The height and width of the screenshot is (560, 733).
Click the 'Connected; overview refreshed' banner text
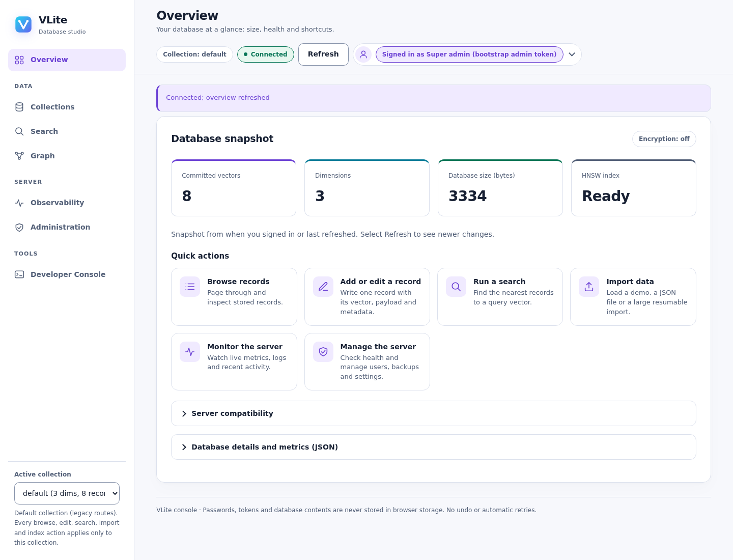(x=218, y=98)
